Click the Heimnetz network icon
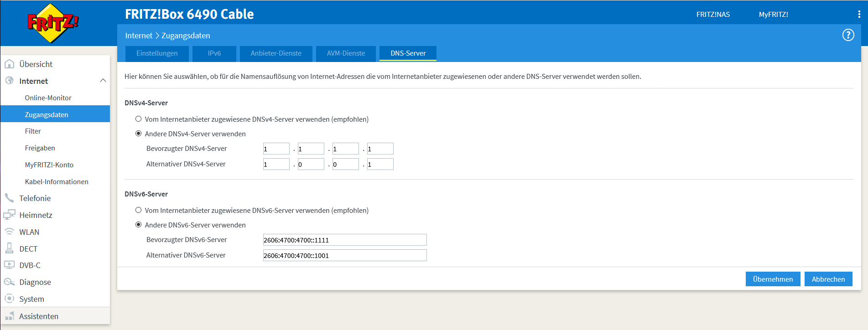Viewport: 868px width, 330px height. click(9, 215)
